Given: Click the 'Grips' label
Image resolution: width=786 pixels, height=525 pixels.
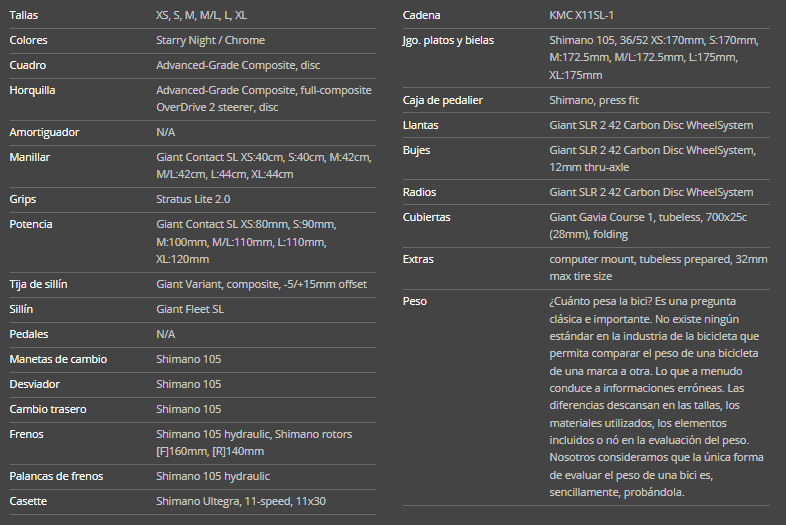Looking at the screenshot, I should pos(23,200).
